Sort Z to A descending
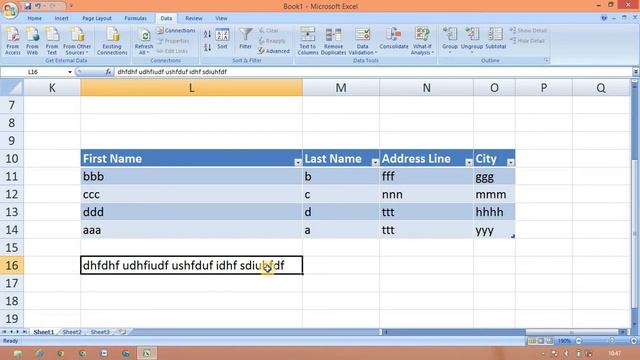Screen dimensions: 640x360 pyautogui.click(x=207, y=47)
